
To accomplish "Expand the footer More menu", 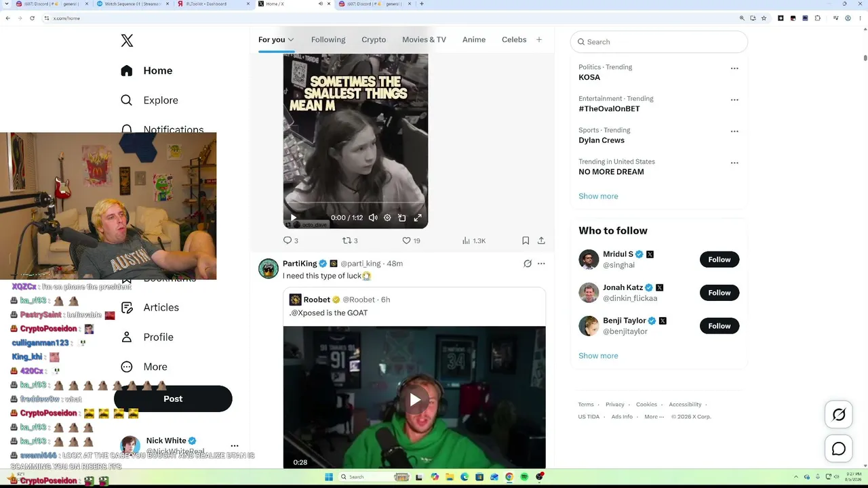I will click(x=653, y=417).
